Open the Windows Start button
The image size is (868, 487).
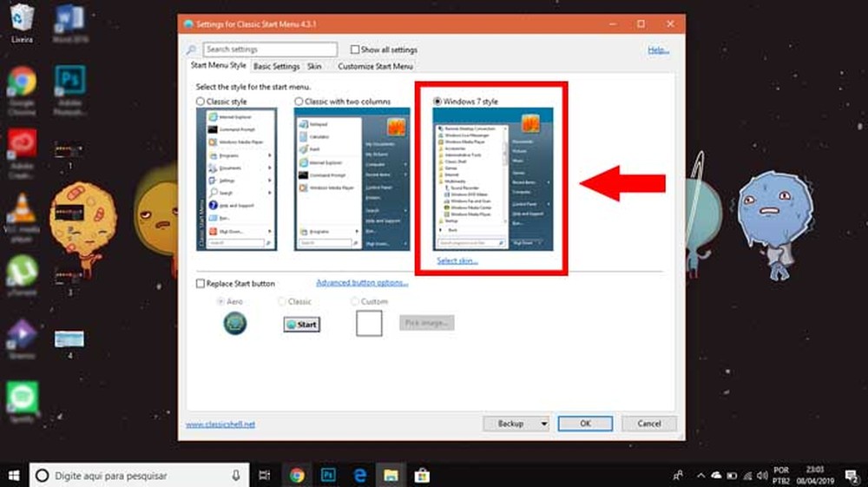pyautogui.click(x=14, y=476)
